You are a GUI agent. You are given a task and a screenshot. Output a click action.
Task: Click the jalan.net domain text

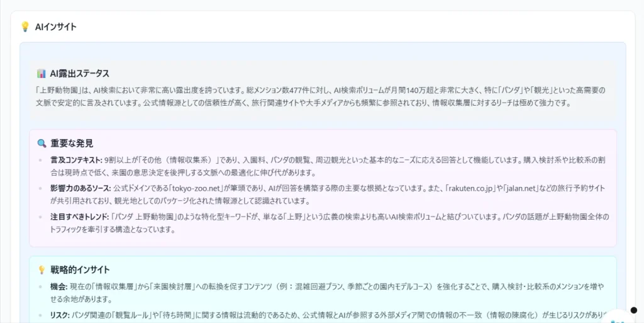pyautogui.click(x=521, y=188)
